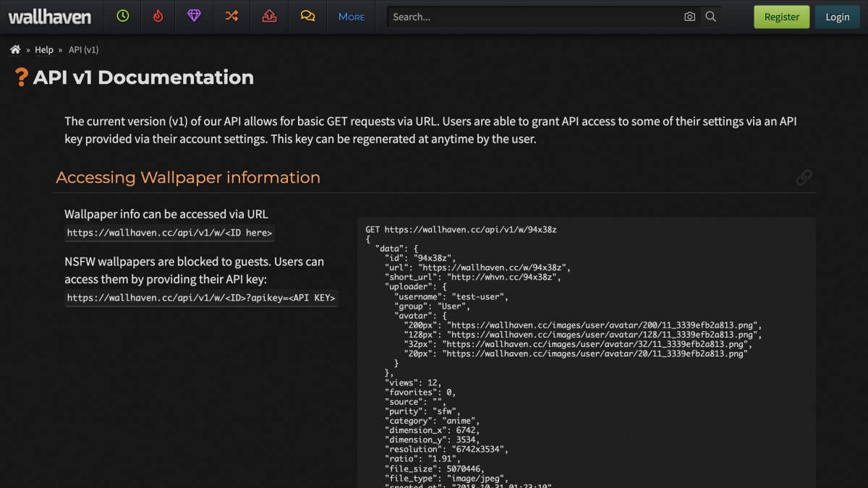Click the orange question mark icon
Screen dimensions: 868x488
click(22, 77)
